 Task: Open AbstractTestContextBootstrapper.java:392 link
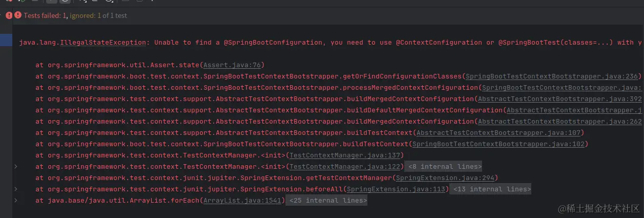(559, 99)
